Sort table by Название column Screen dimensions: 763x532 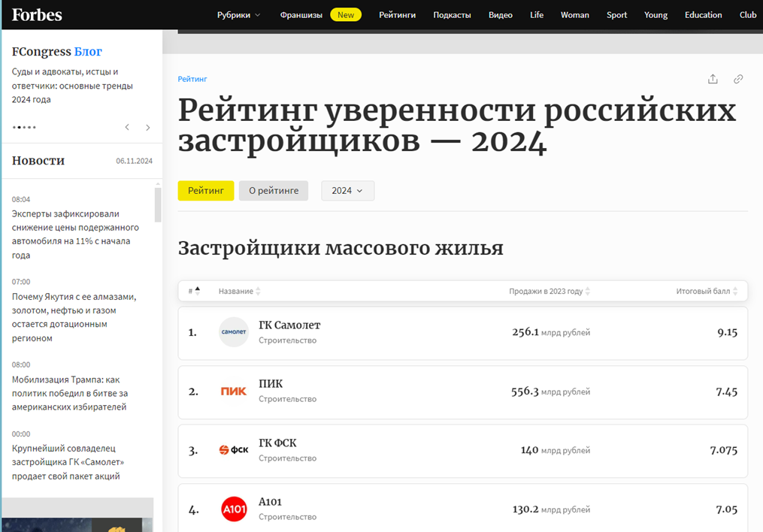[239, 291]
